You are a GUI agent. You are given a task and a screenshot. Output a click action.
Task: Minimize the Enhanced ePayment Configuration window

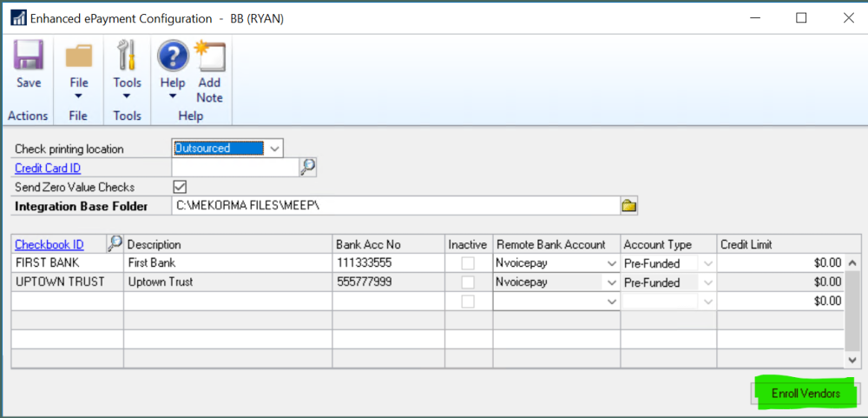(x=754, y=18)
